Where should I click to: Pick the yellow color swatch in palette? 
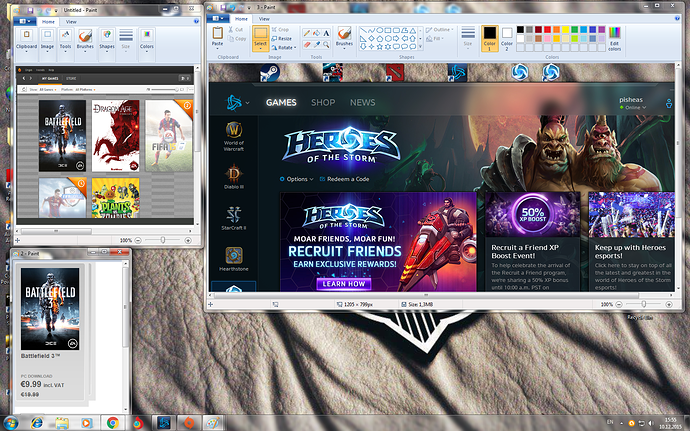pos(565,29)
